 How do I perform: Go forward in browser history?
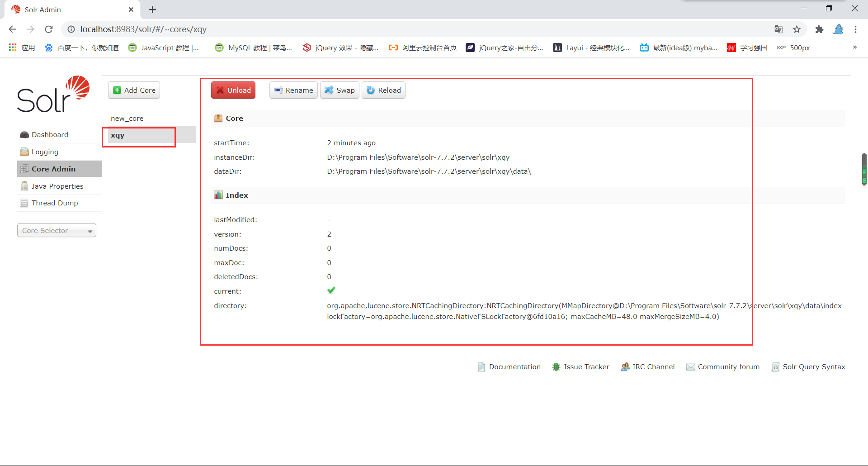point(30,29)
